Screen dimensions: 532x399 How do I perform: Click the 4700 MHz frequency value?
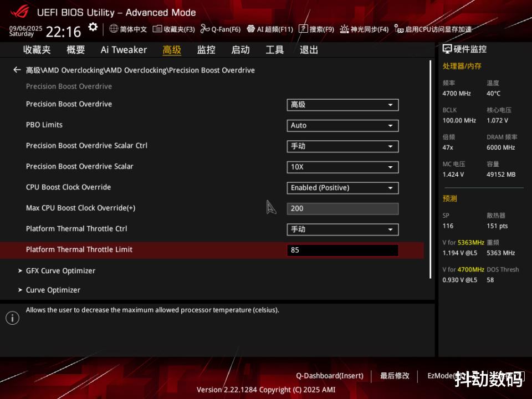(x=457, y=93)
